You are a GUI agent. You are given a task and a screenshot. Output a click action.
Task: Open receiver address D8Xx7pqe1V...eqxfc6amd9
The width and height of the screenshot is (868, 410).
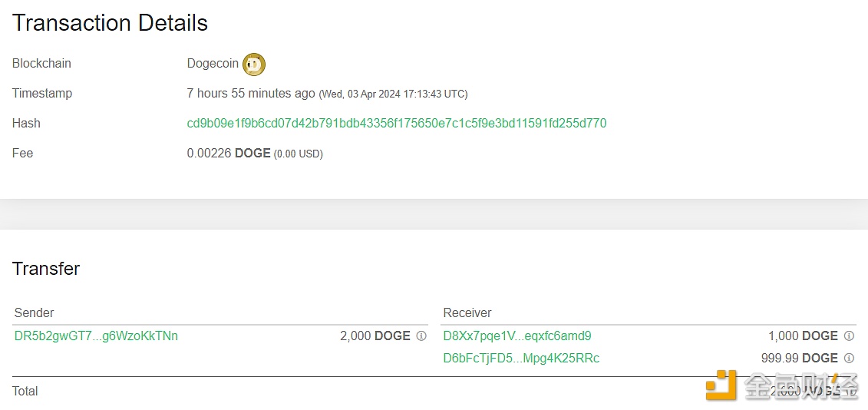(x=517, y=336)
